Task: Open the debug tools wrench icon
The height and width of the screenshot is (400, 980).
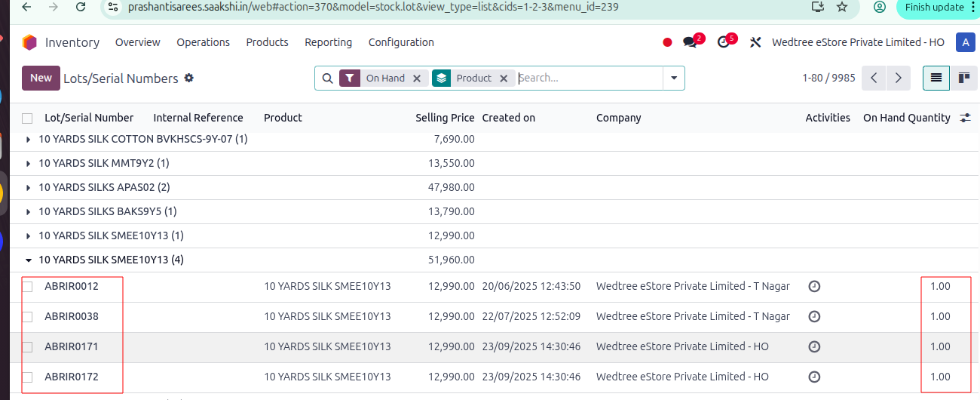Action: [x=755, y=42]
